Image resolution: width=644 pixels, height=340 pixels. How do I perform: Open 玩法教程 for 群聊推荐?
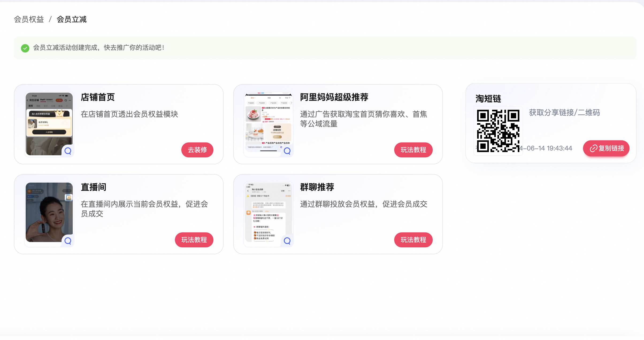413,240
